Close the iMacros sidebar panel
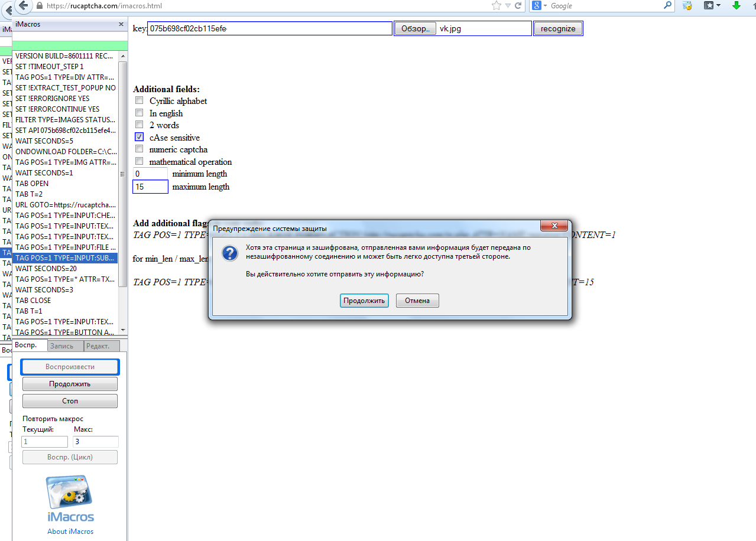756x541 pixels. [x=121, y=24]
